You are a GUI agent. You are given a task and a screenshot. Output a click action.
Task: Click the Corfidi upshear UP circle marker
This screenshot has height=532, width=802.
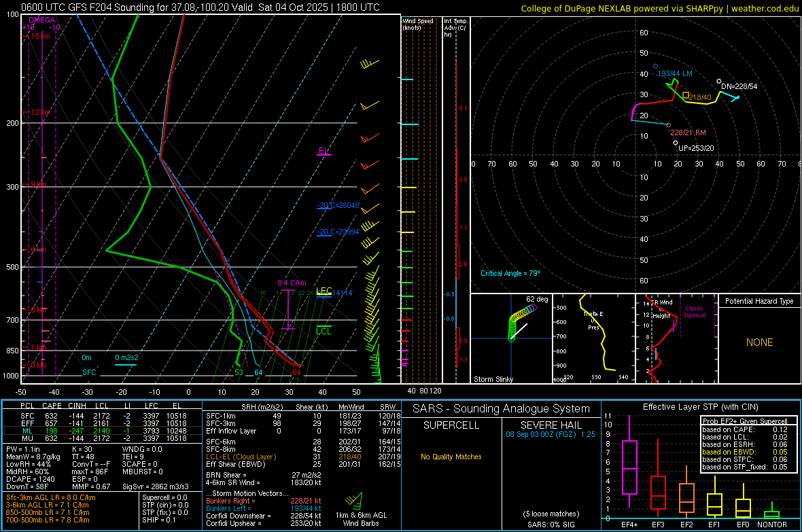676,143
